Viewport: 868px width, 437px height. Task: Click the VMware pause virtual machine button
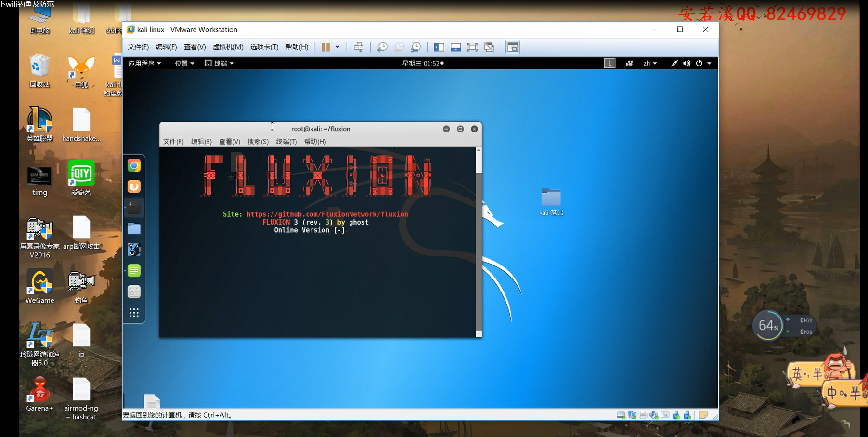[x=326, y=47]
